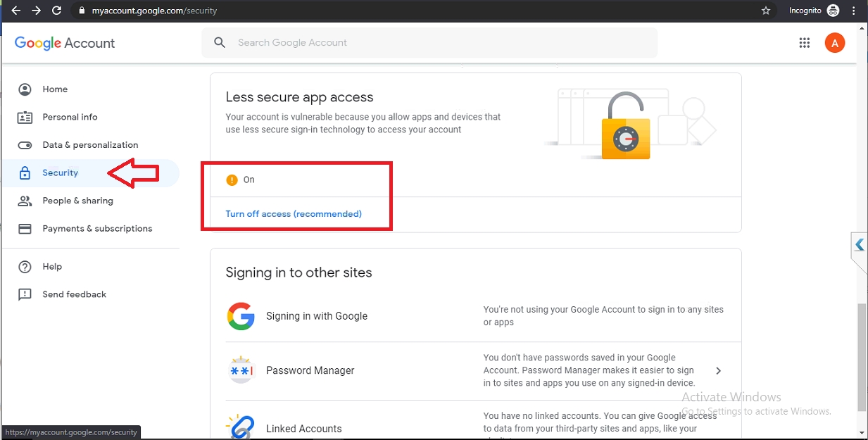The image size is (868, 440).
Task: Open Personal info in sidebar
Action: tap(70, 117)
